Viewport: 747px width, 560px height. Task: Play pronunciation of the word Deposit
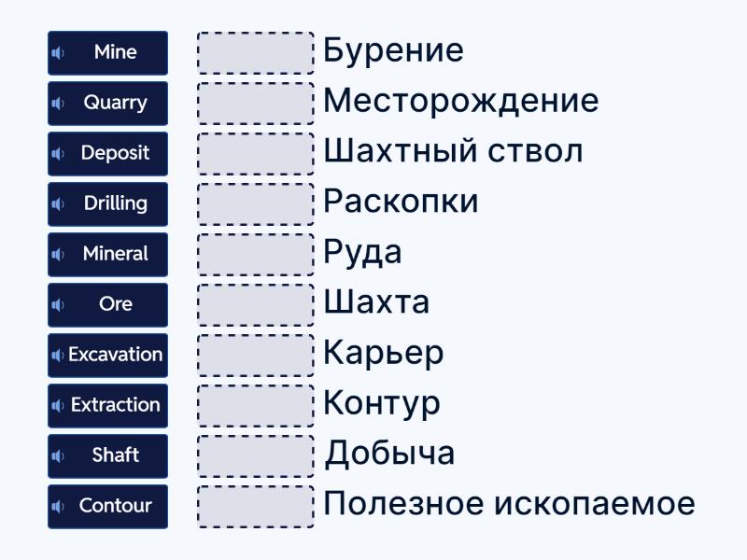tap(59, 154)
